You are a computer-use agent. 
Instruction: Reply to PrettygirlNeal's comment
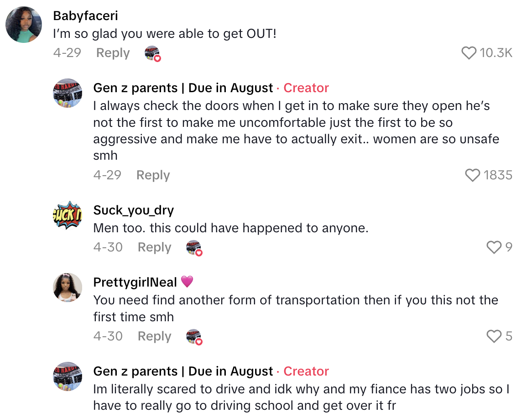tap(154, 336)
